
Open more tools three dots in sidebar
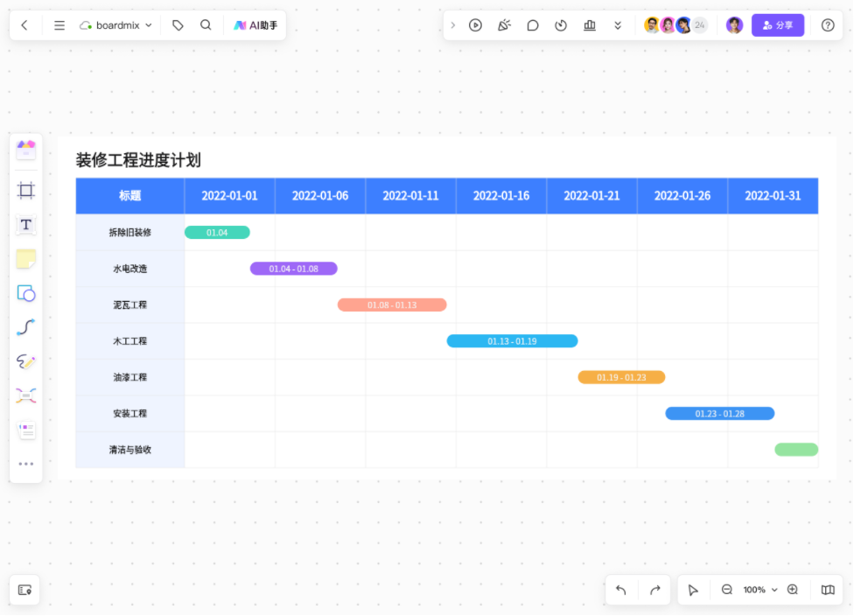(x=26, y=464)
